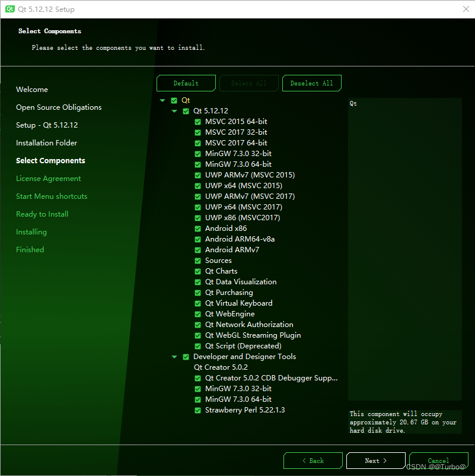This screenshot has height=476, width=475.
Task: Click Setup - Qt 5.12.12 step
Action: [47, 125]
